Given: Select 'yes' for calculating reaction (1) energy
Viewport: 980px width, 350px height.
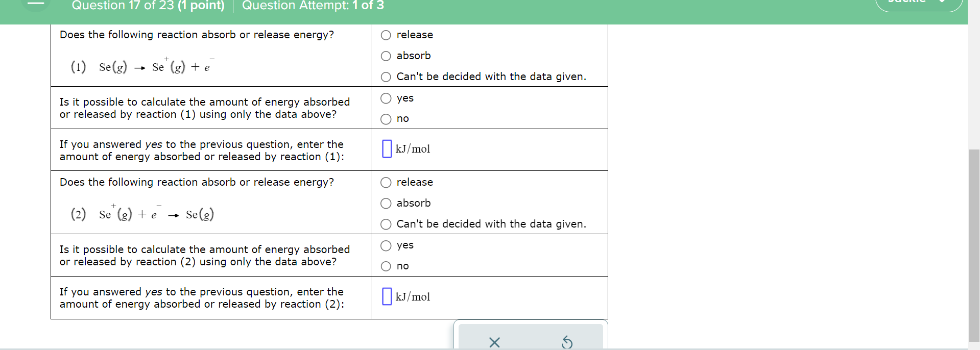Looking at the screenshot, I should pos(386,98).
